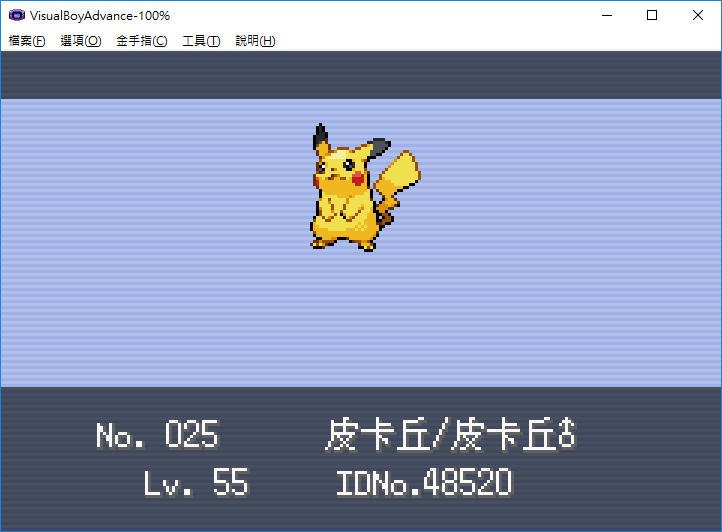Click the VisualBoyAdvance title bar icon

pos(17,15)
